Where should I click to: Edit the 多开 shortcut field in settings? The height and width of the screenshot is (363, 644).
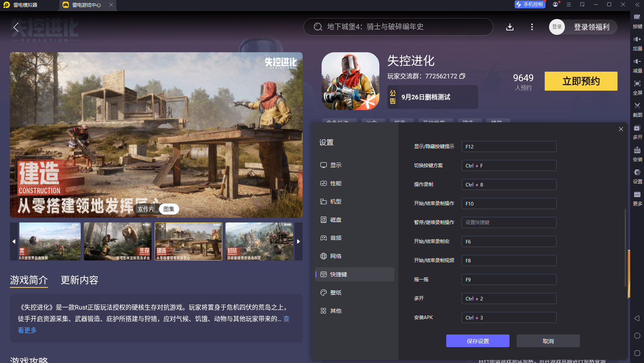(x=509, y=298)
